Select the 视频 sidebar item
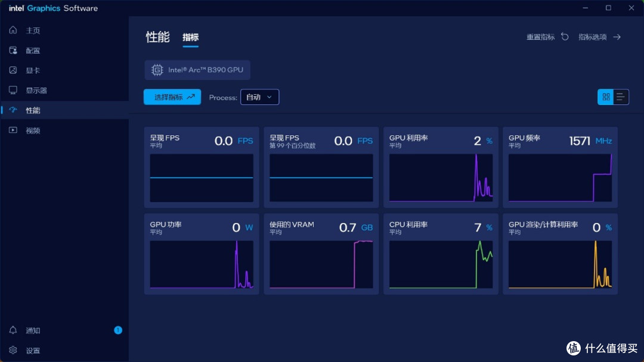This screenshot has width=644, height=362. point(65,130)
